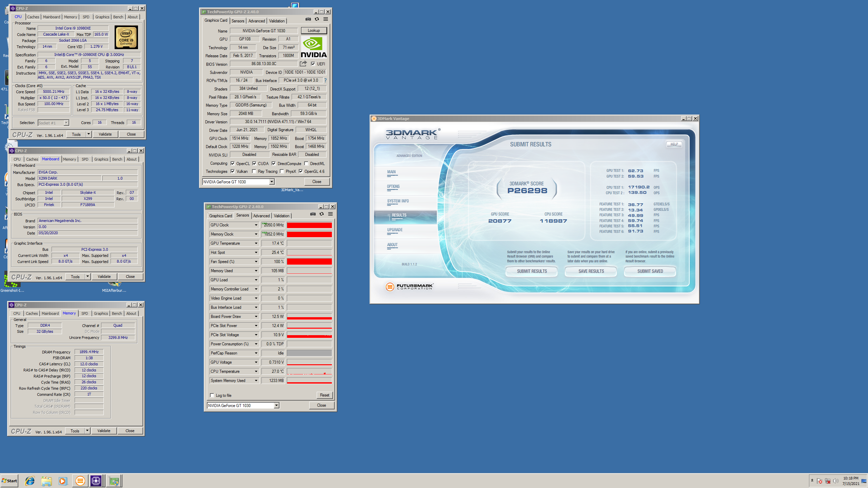Click the 3DMark Vantage orange taskbar button
Image resolution: width=868 pixels, height=488 pixels.
80,481
